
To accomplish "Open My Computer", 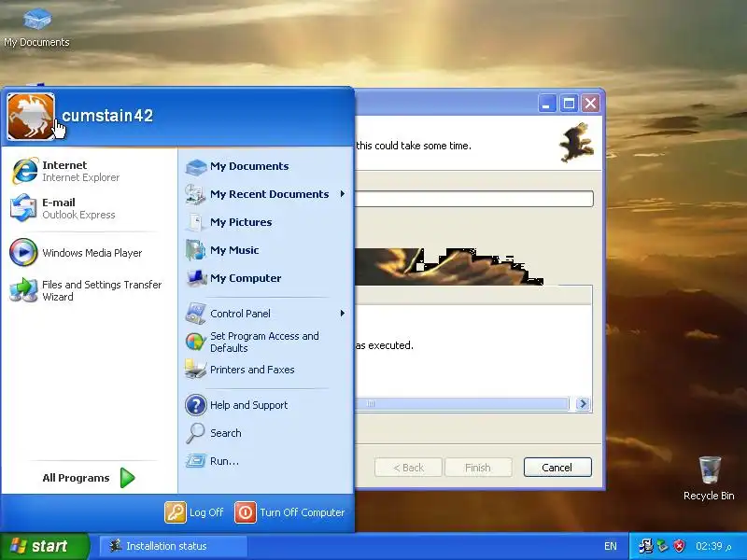I will [x=266, y=278].
